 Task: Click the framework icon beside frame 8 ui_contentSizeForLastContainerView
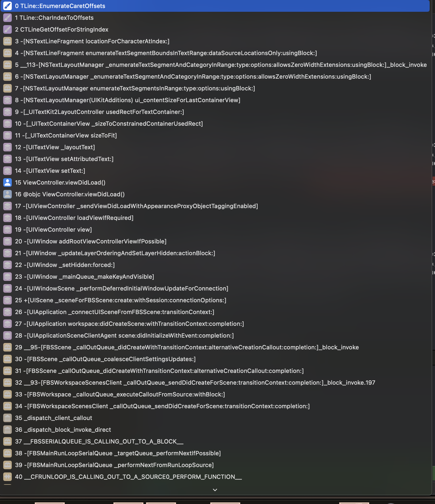[x=7, y=100]
